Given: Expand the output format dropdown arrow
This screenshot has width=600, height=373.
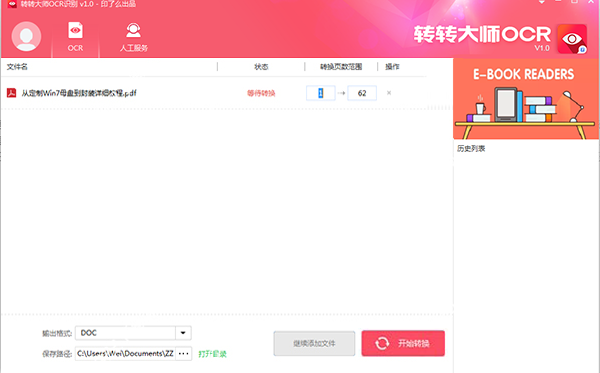Looking at the screenshot, I should coord(183,333).
